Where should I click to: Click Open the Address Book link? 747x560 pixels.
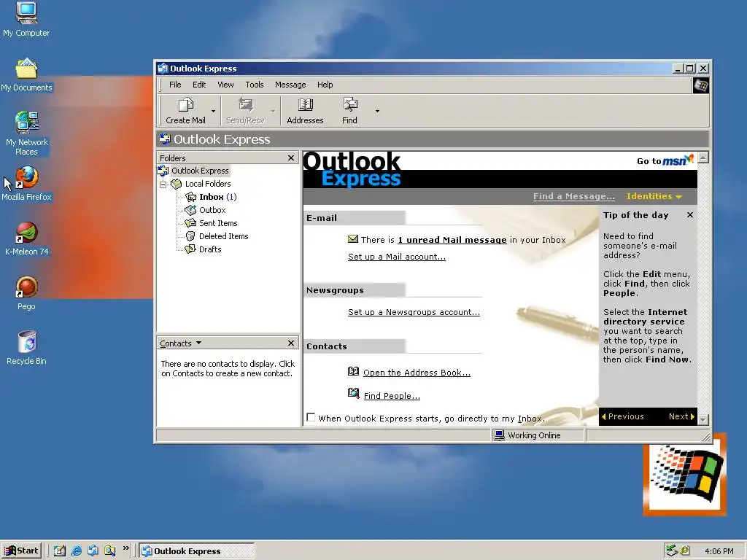tap(417, 373)
